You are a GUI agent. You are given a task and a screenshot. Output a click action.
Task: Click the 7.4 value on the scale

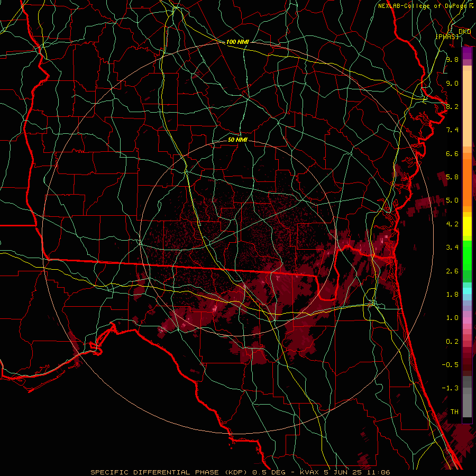(452, 130)
